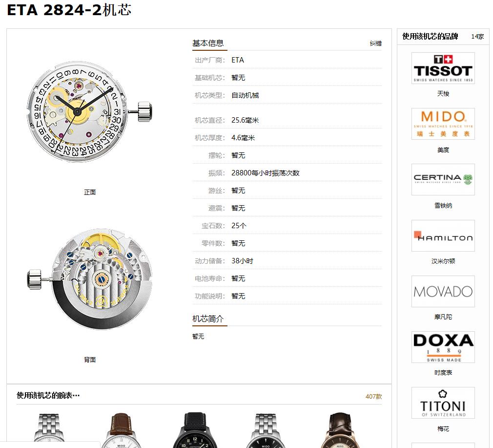493x448 pixels.
Task: Click the 纠错 correction link
Action: [376, 43]
